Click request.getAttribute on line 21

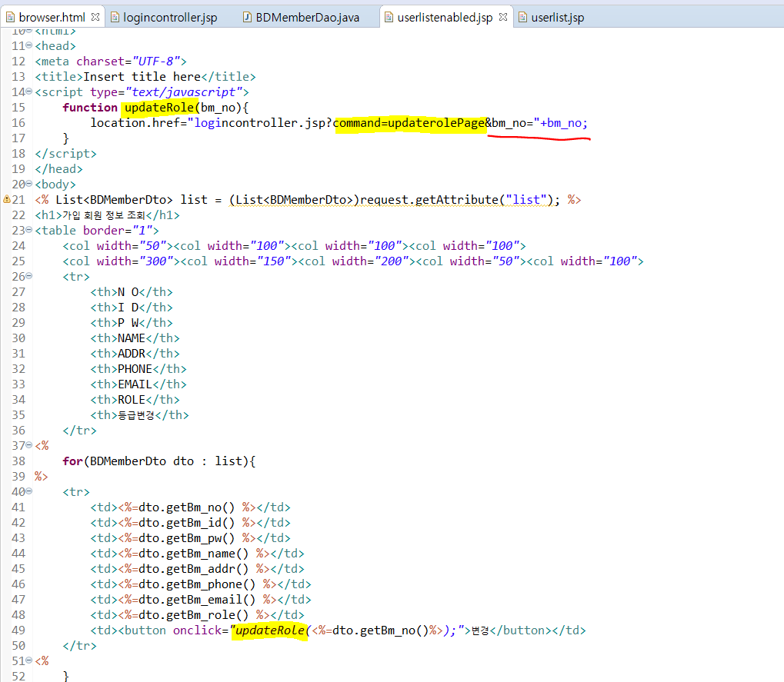[x=429, y=200]
